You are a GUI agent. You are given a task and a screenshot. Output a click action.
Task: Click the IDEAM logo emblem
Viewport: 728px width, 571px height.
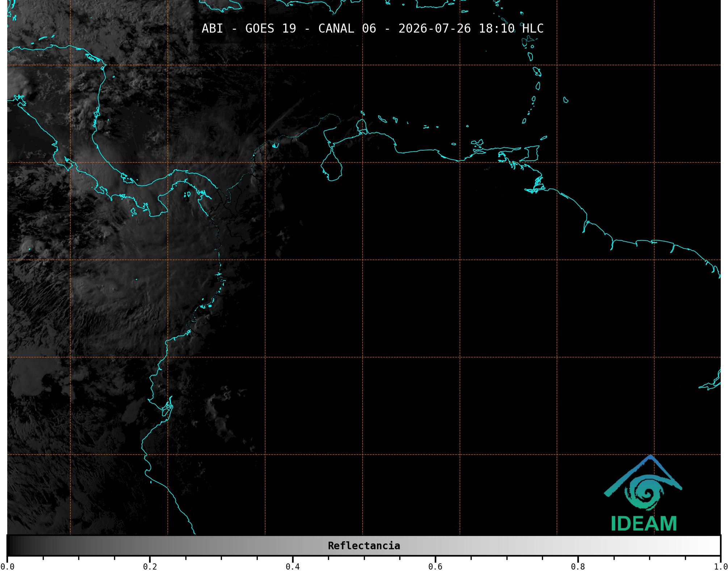pyautogui.click(x=643, y=483)
